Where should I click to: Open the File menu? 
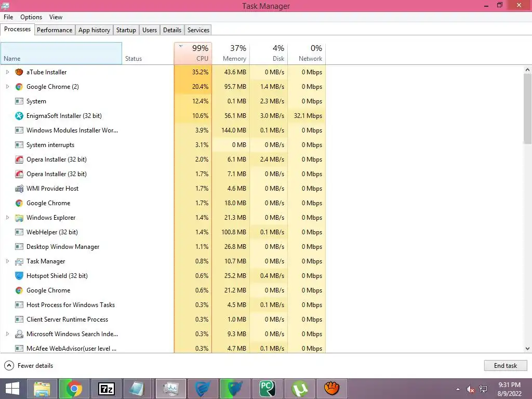[8, 17]
